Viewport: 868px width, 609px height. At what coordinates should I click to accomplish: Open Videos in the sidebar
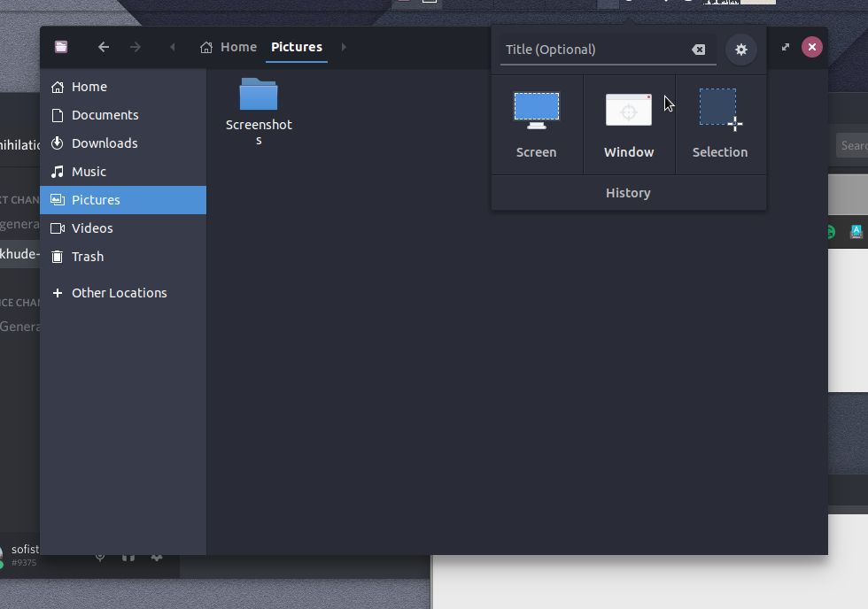click(x=123, y=227)
